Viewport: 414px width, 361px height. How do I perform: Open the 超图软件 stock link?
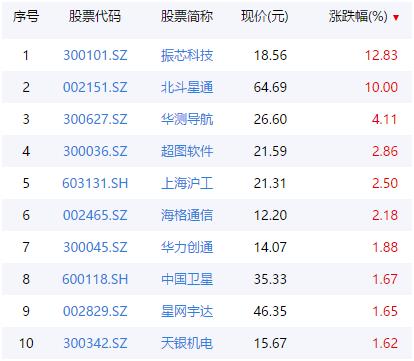(x=187, y=151)
